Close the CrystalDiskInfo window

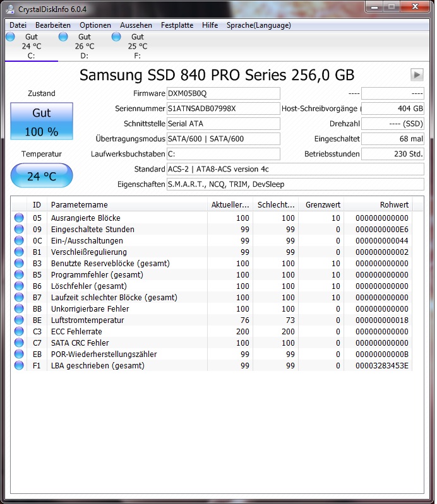click(415, 6)
